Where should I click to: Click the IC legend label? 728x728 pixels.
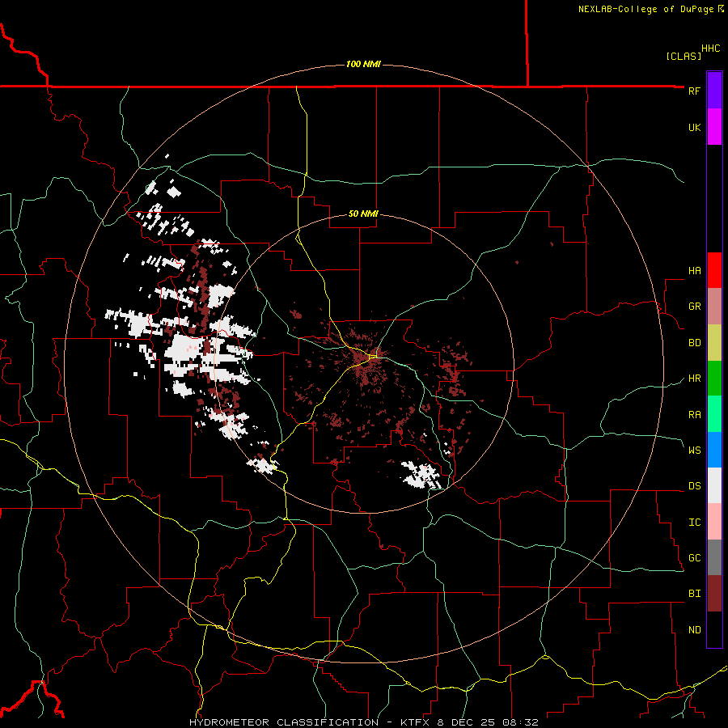(694, 523)
